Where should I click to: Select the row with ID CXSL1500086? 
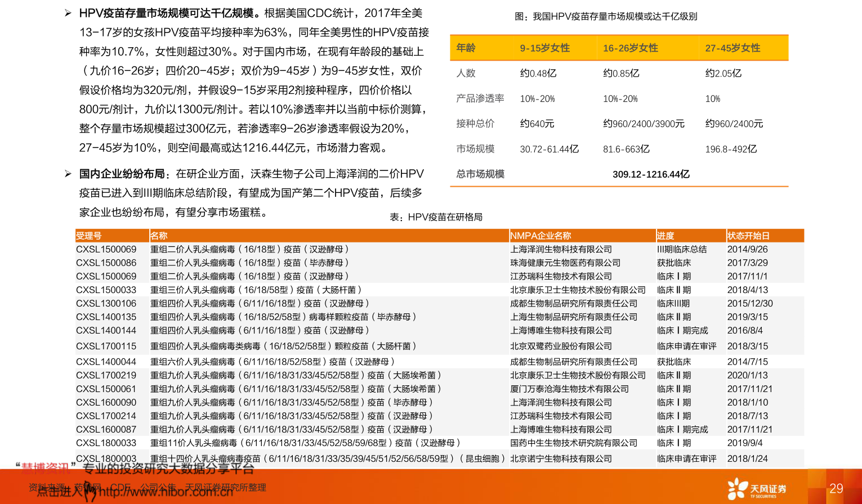coord(106,263)
